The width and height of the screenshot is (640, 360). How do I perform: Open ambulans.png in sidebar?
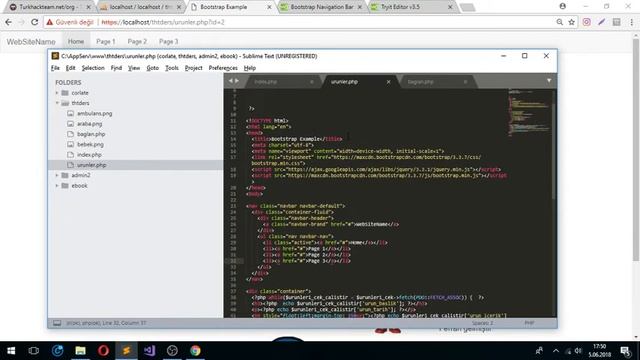pyautogui.click(x=94, y=113)
